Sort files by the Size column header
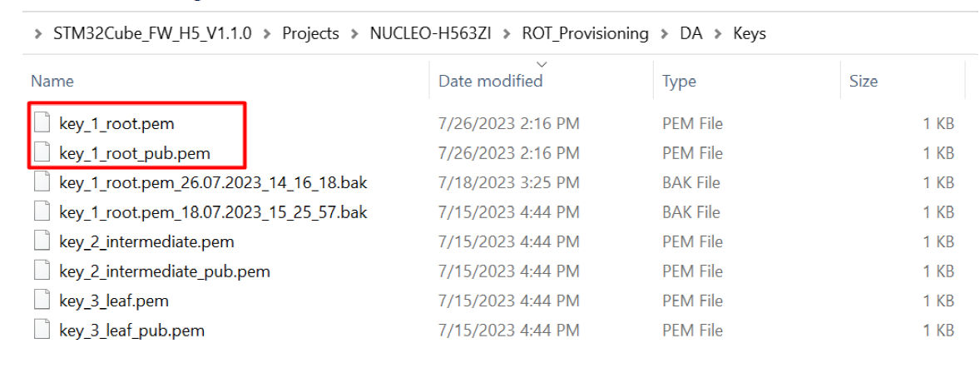Image resolution: width=980 pixels, height=368 pixels. 864,81
